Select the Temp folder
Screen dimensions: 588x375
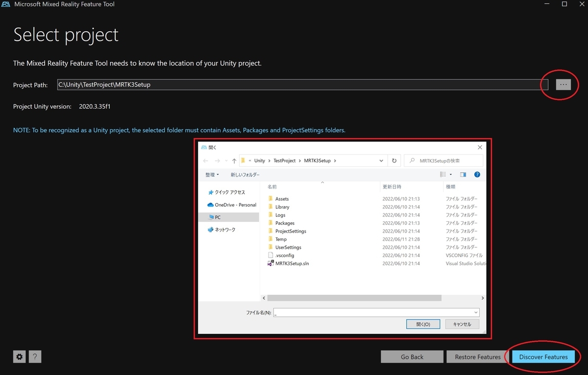(x=281, y=239)
